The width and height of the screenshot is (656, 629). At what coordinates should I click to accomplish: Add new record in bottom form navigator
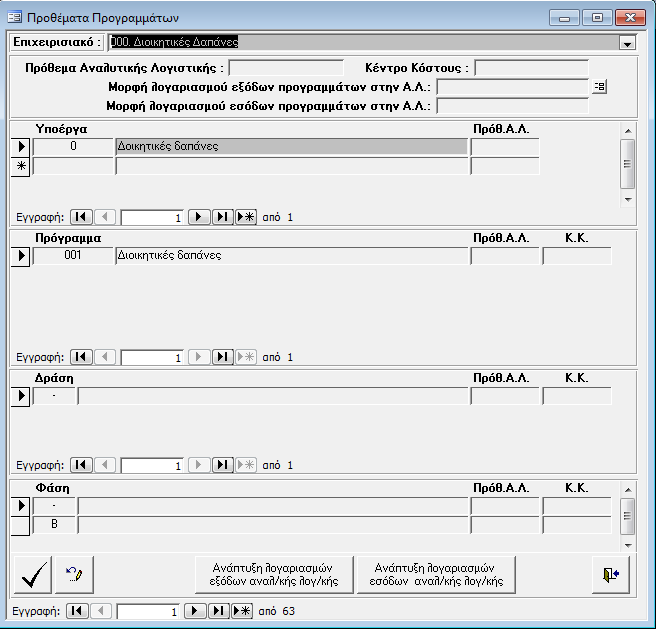[x=242, y=610]
